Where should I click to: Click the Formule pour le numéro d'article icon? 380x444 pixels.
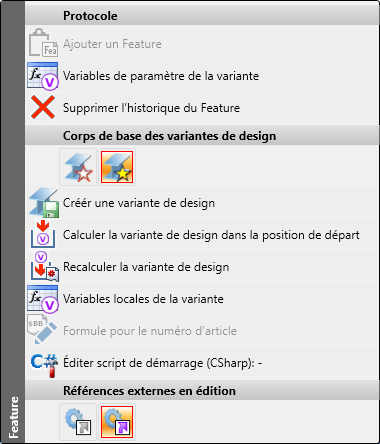coord(42,330)
